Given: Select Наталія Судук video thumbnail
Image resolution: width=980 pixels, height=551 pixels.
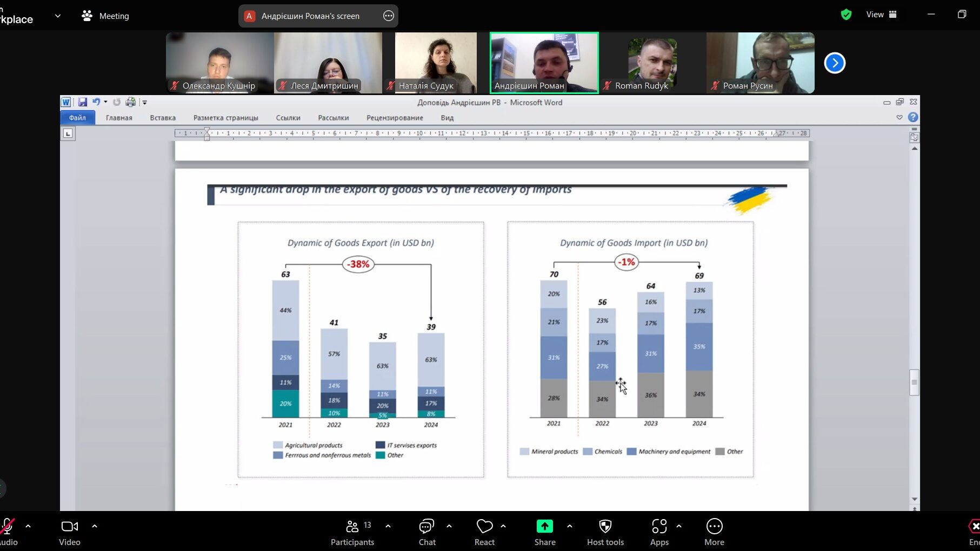Looking at the screenshot, I should [x=436, y=62].
